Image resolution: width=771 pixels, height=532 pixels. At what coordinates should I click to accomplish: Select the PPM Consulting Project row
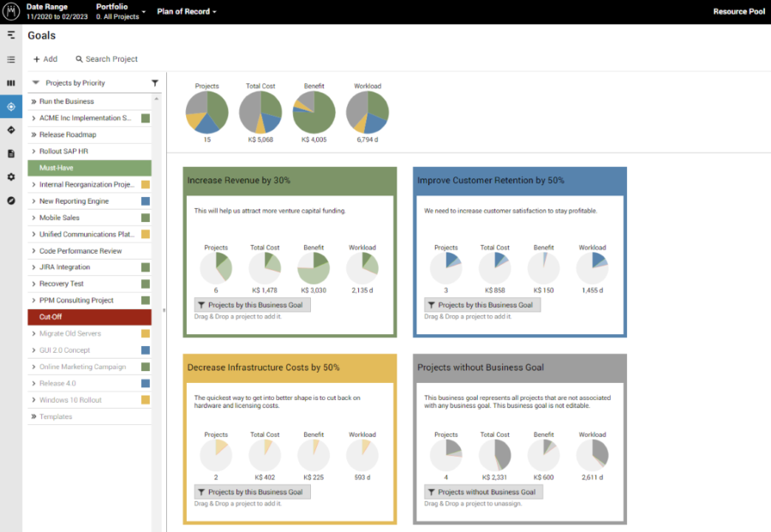point(89,301)
